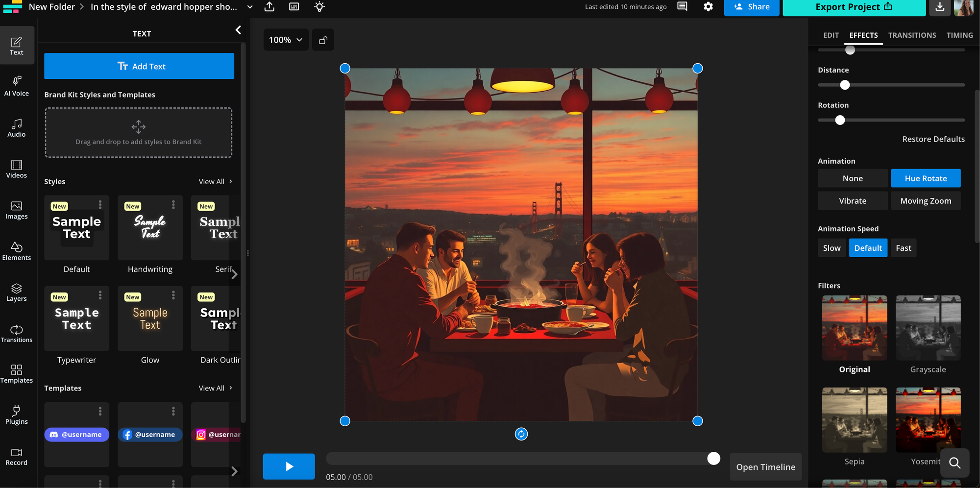
Task: Click the Add Text button
Action: click(139, 66)
